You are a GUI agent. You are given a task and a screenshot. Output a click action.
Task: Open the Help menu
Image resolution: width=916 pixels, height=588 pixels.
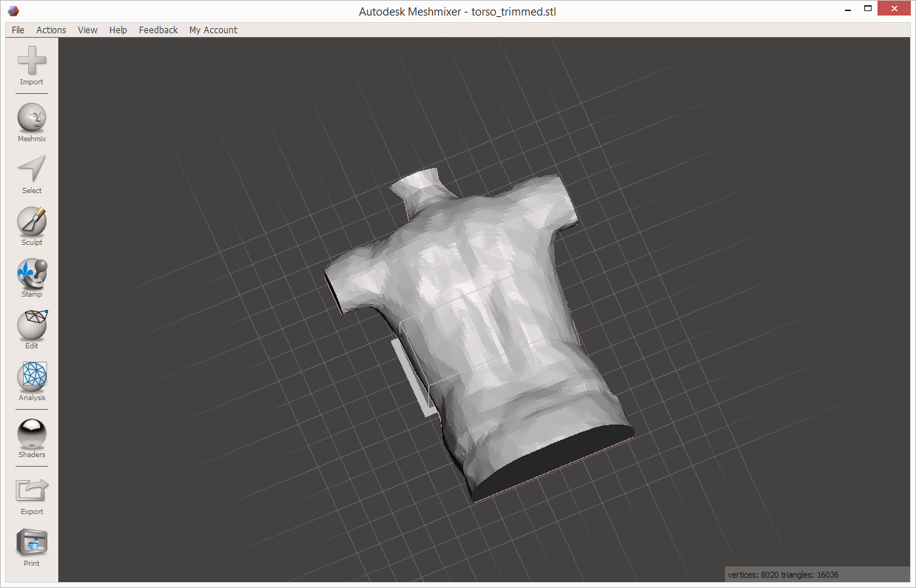[x=118, y=30]
